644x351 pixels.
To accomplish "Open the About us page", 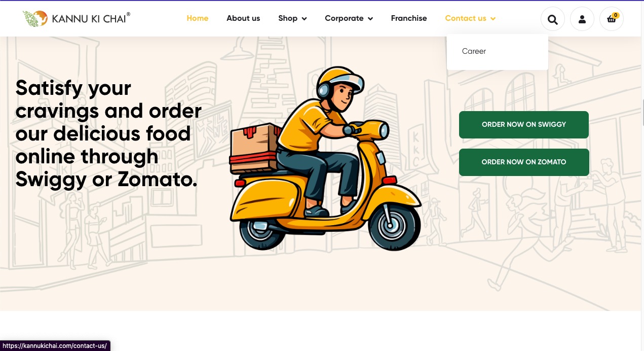I will 243,18.
